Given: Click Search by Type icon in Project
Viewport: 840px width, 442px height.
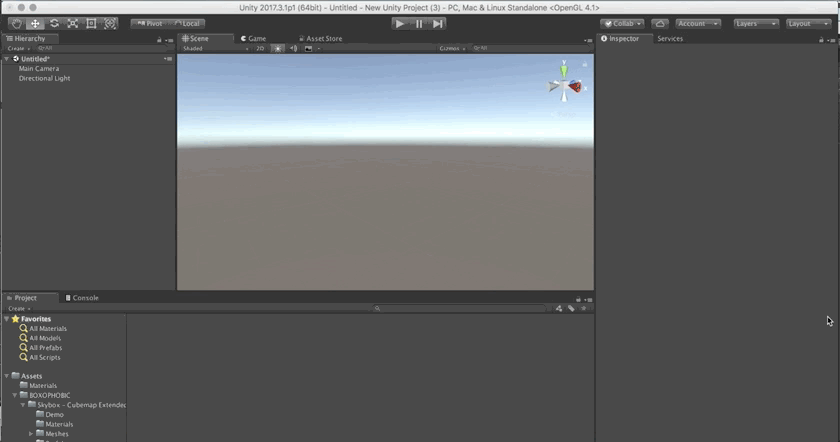Looking at the screenshot, I should click(559, 308).
